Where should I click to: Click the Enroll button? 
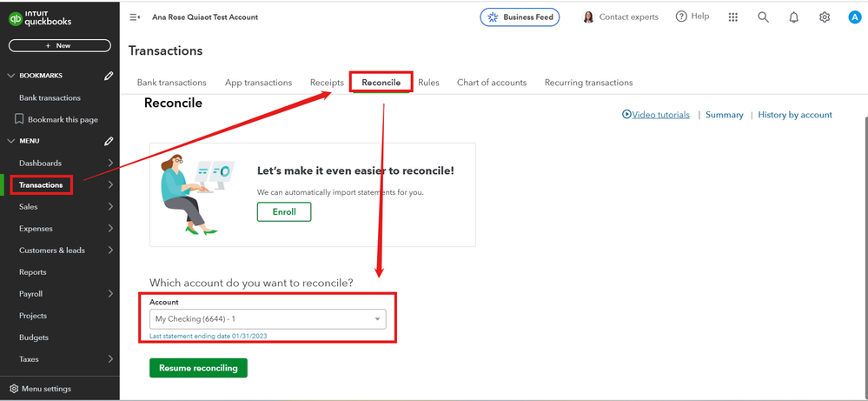coord(284,211)
